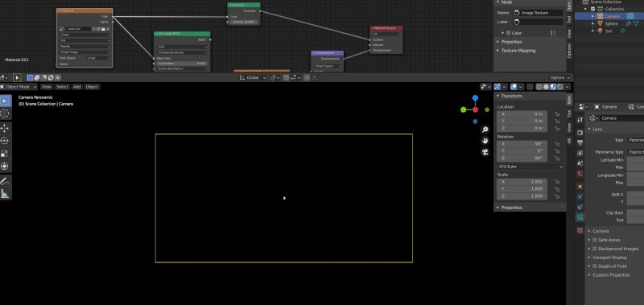Switch to Tool tab in viewport sidebar
This screenshot has width=644, height=305.
coord(569,113)
